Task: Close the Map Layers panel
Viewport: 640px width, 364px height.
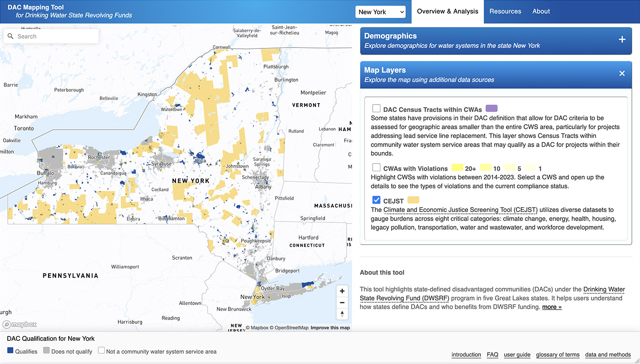Action: click(622, 74)
